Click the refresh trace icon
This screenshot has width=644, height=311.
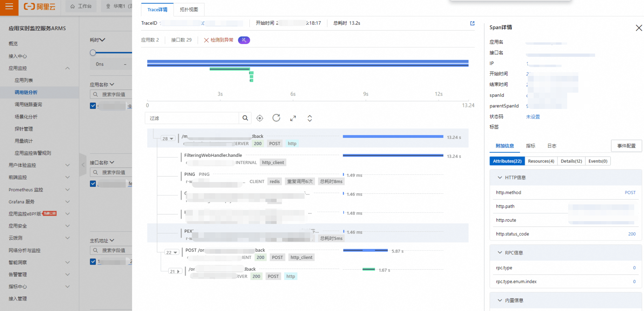(276, 118)
